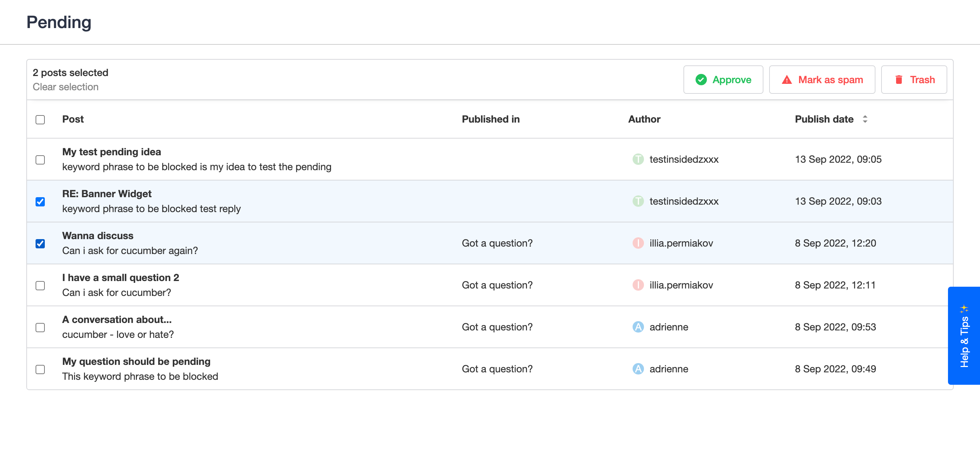Click date 13 Sep 2022, 09:05
This screenshot has width=980, height=464.
[x=838, y=159]
